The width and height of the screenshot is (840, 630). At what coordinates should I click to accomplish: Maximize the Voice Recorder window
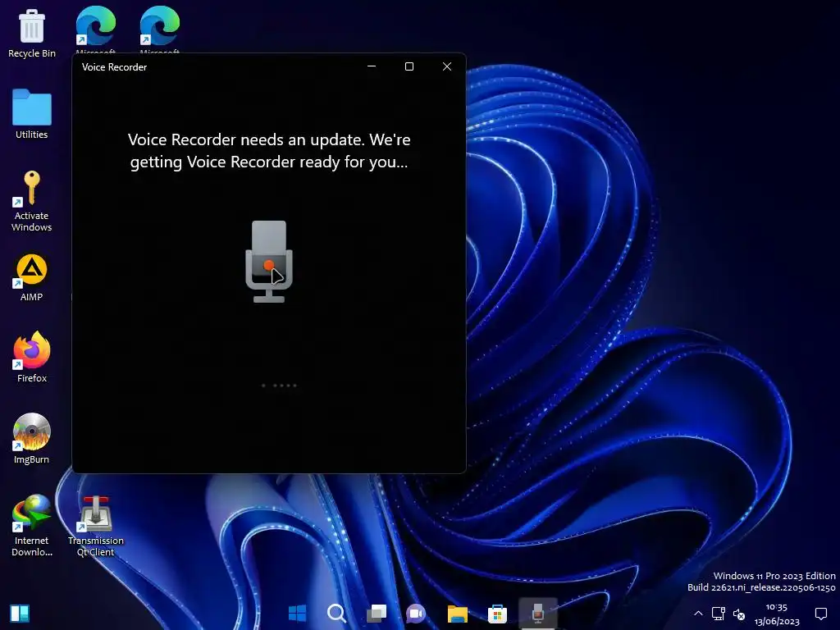pyautogui.click(x=409, y=66)
